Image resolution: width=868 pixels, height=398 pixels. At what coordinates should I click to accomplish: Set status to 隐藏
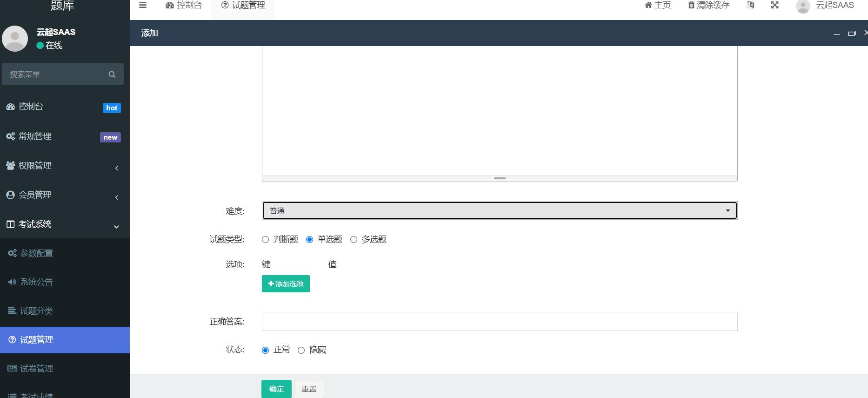(301, 351)
